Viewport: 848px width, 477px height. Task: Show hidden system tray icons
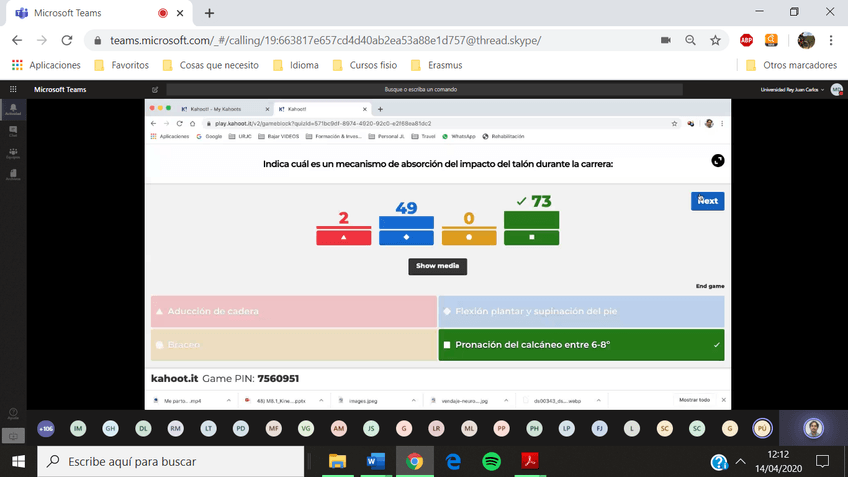pyautogui.click(x=740, y=461)
